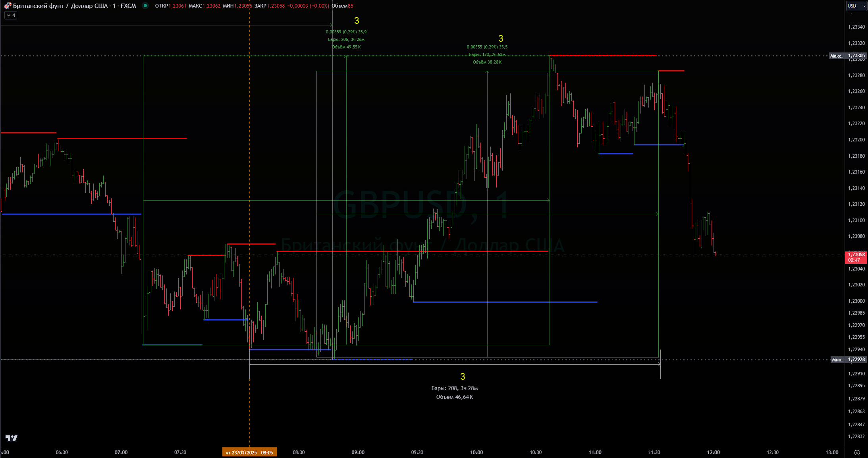Click the 1,23200 level on the price axis
Screen dimensions: 868x458
[x=856, y=140]
